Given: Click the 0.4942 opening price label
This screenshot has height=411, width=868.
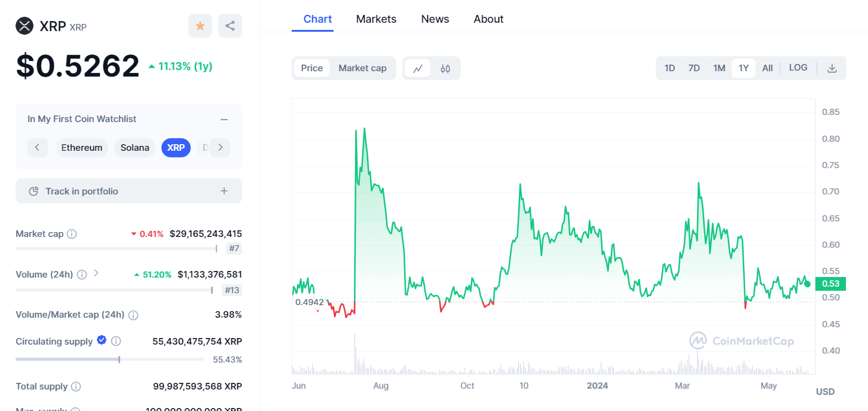Looking at the screenshot, I should pyautogui.click(x=309, y=302).
